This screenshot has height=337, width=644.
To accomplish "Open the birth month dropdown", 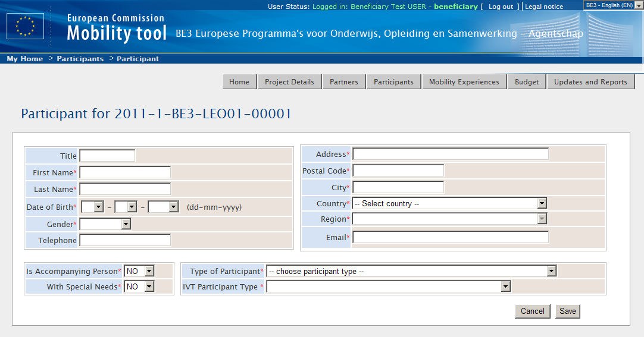I will click(x=126, y=207).
